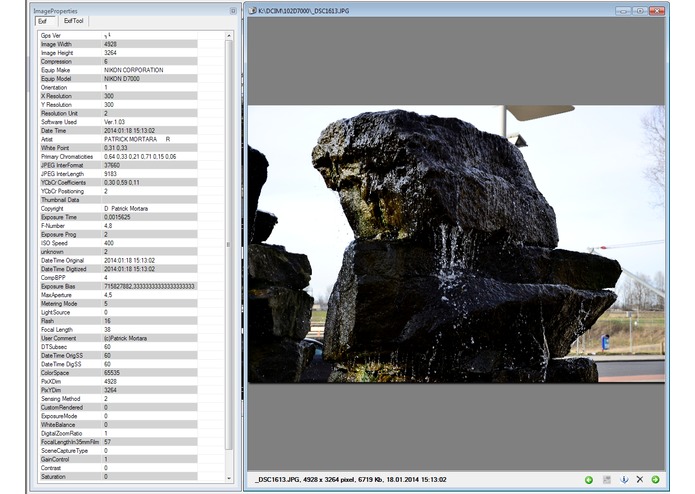The image size is (695, 494).
Task: Select the DTSubsec row
Action: pos(118,346)
